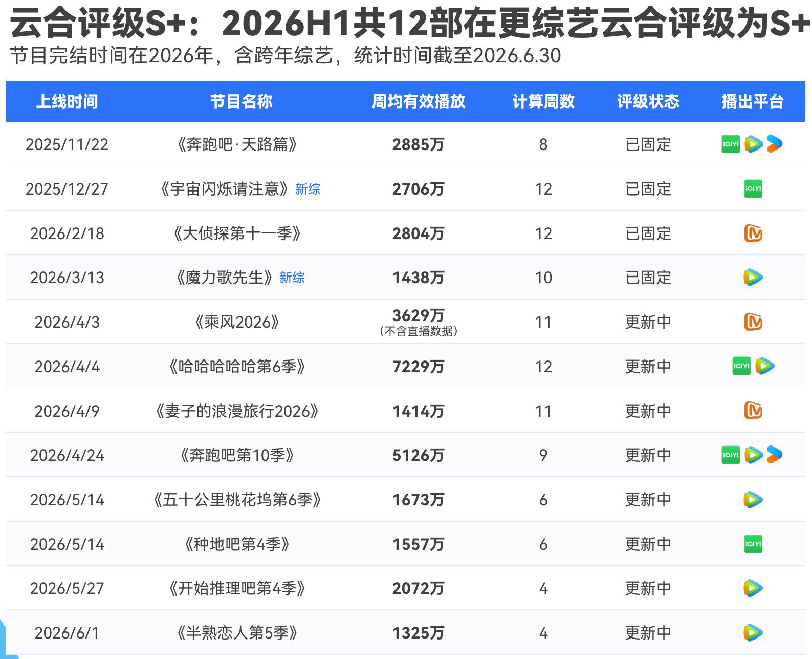Click the headline 云合评级S+ title
The width and height of the screenshot is (812, 659).
click(x=410, y=23)
